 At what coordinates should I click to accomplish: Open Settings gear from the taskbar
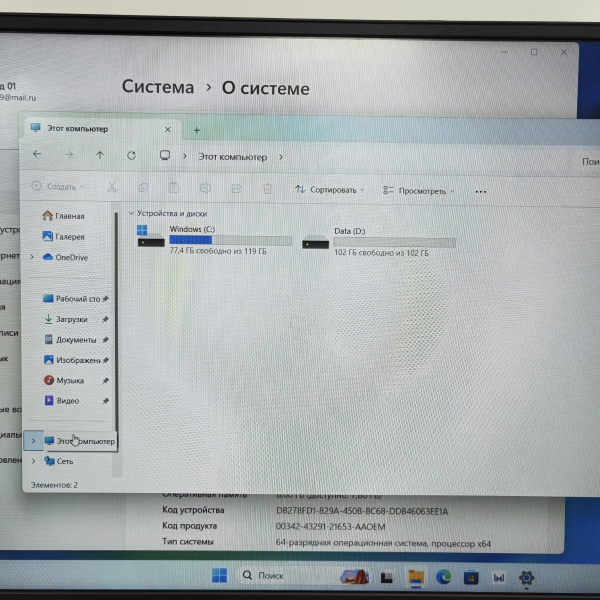(x=527, y=578)
